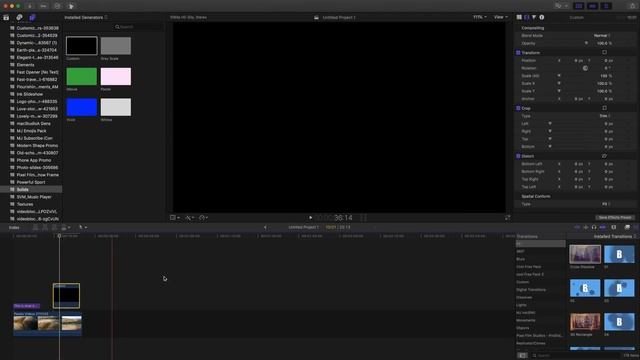Screen dimensions: 640x360
Task: Select the green solid generator
Action: point(82,76)
